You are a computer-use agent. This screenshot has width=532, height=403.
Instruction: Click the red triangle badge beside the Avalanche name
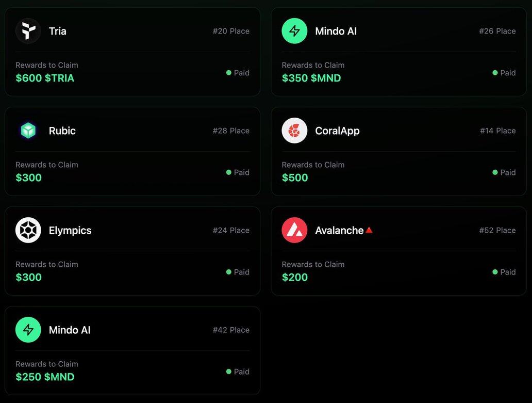(x=369, y=230)
